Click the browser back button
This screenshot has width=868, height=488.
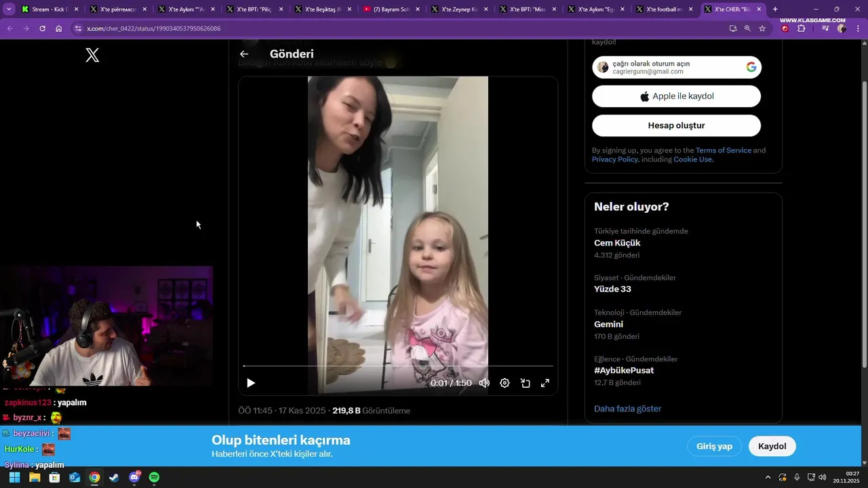(x=9, y=28)
